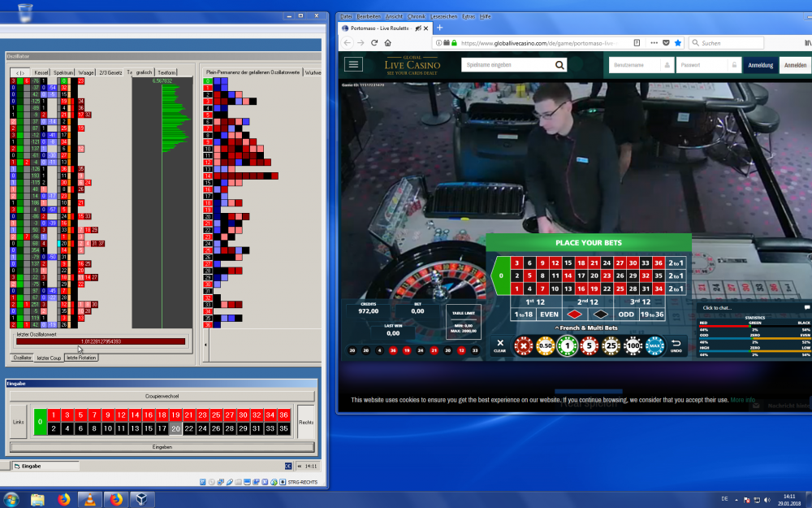Pick the red X remove-bet chip
This screenshot has height=508, width=812.
tap(523, 345)
